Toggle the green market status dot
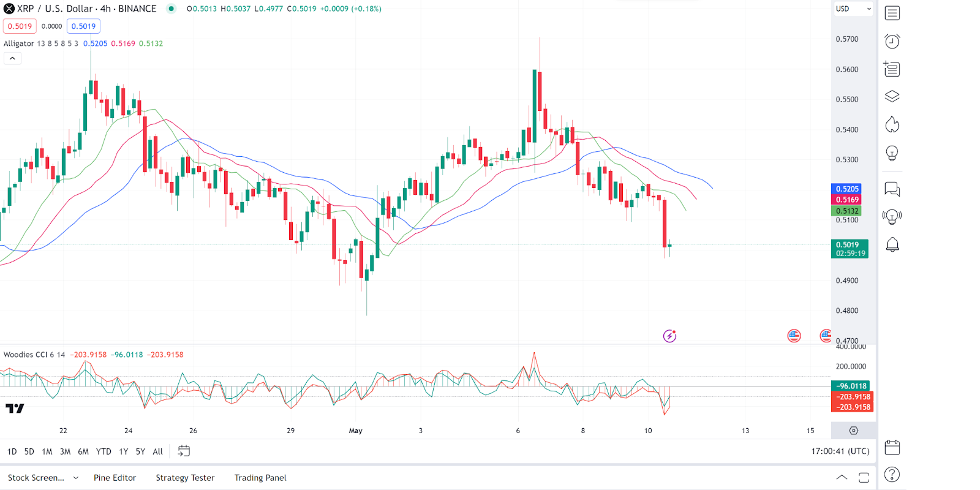The height and width of the screenshot is (490, 980). (x=171, y=9)
